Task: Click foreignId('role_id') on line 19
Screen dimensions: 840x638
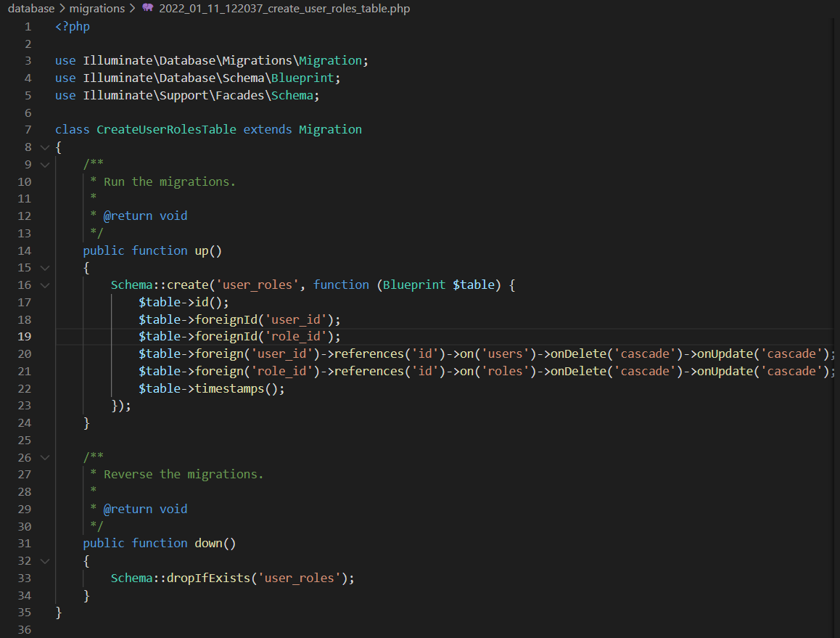Action: (263, 337)
